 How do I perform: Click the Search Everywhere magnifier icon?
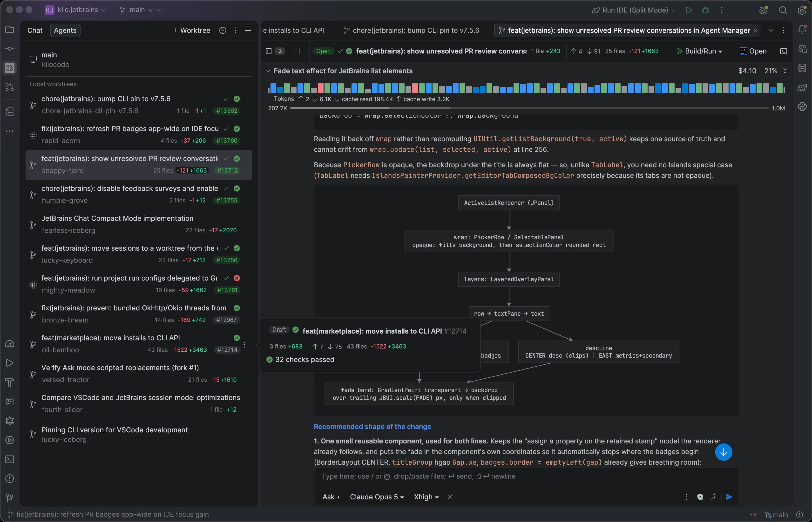tap(783, 10)
